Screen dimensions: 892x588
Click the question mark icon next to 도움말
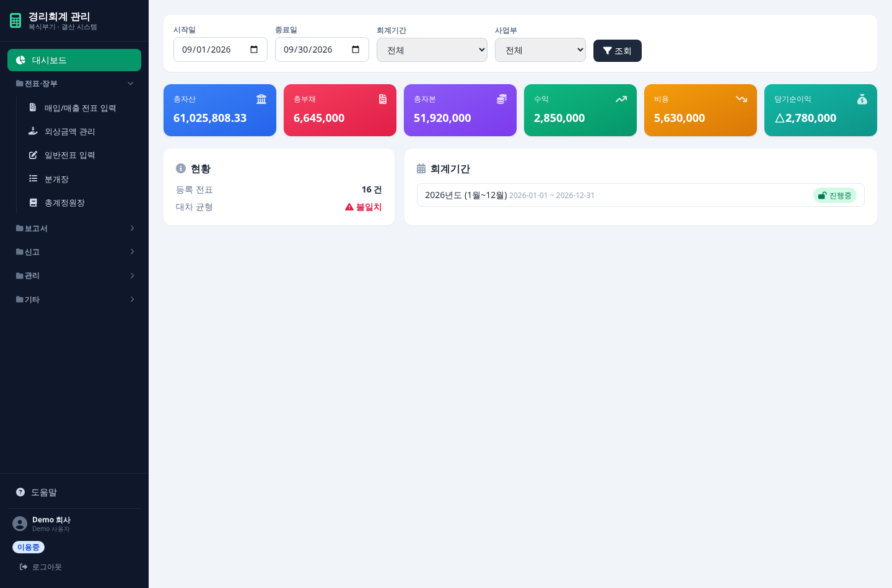coord(20,492)
